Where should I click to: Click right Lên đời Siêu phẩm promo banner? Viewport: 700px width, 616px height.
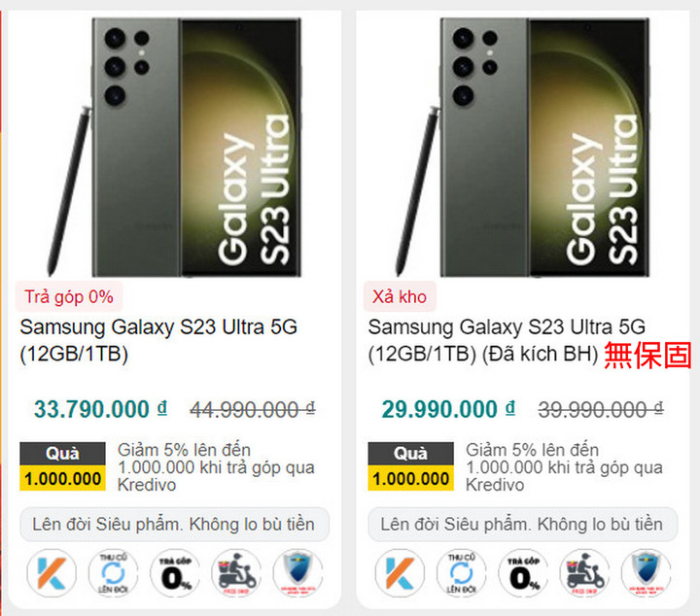[523, 524]
